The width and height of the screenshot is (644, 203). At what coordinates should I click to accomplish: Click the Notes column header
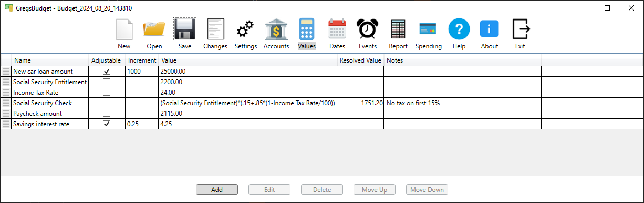(462, 60)
